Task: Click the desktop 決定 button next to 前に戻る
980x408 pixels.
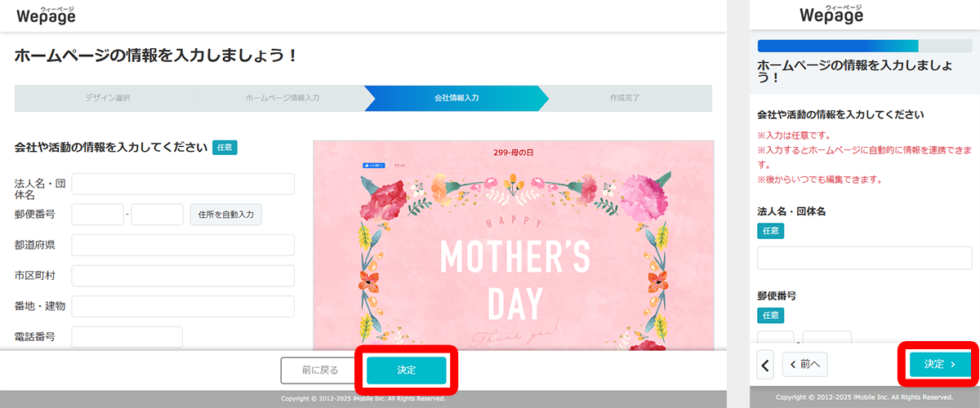Action: coord(406,370)
